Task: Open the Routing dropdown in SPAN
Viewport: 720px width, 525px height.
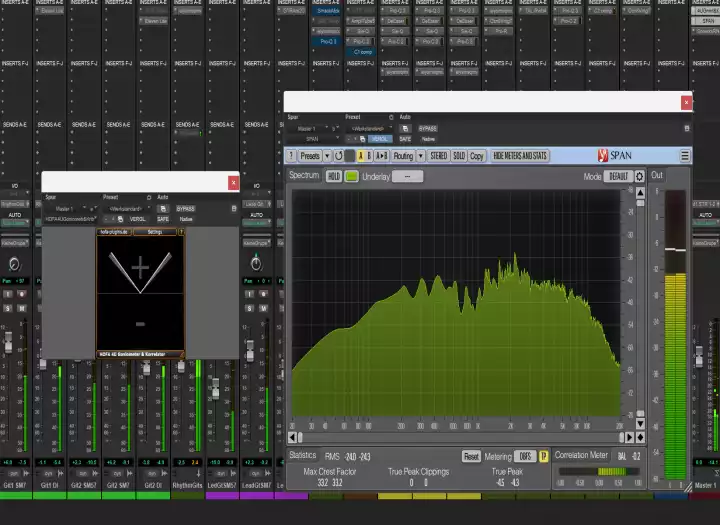Action: [x=403, y=156]
